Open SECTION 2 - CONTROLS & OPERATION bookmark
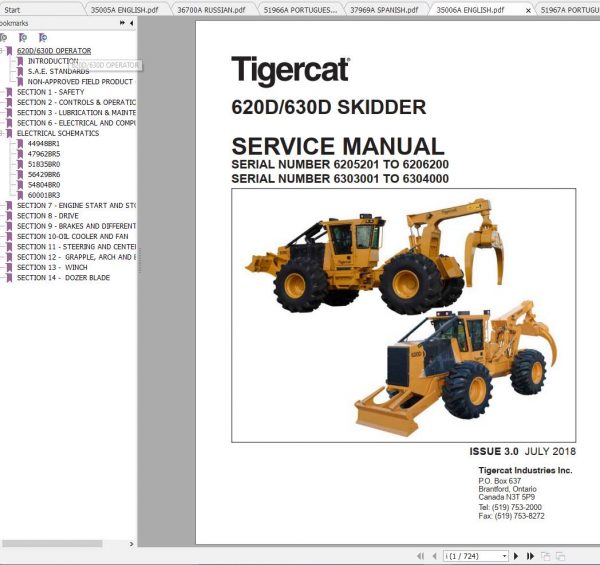 [x=76, y=103]
